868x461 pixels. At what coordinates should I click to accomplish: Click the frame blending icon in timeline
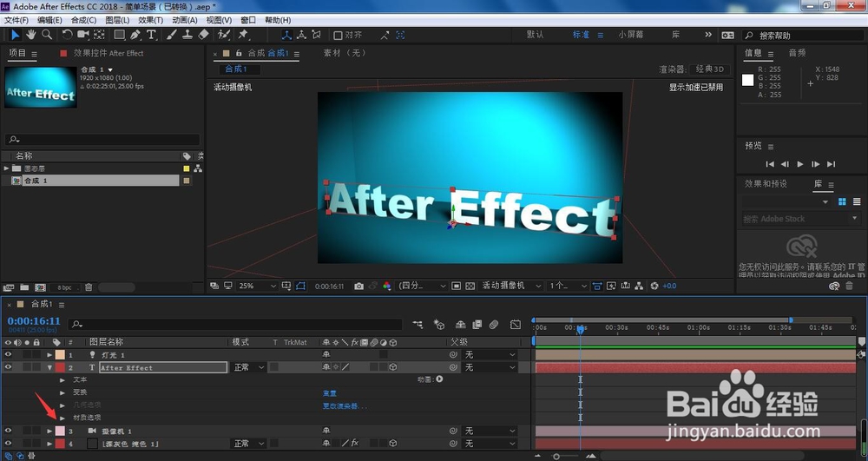click(x=477, y=325)
